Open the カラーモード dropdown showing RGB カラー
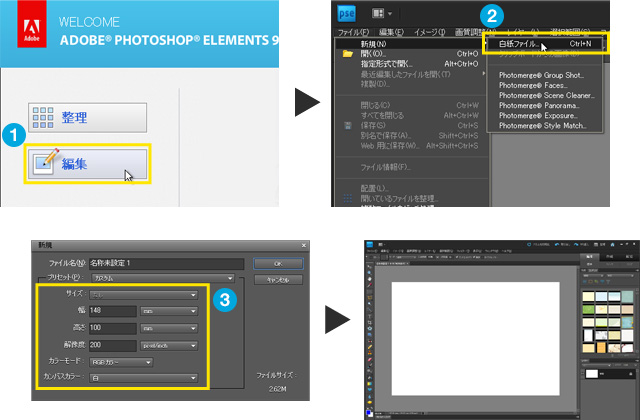Screen dimensions: 640x420 (121, 362)
